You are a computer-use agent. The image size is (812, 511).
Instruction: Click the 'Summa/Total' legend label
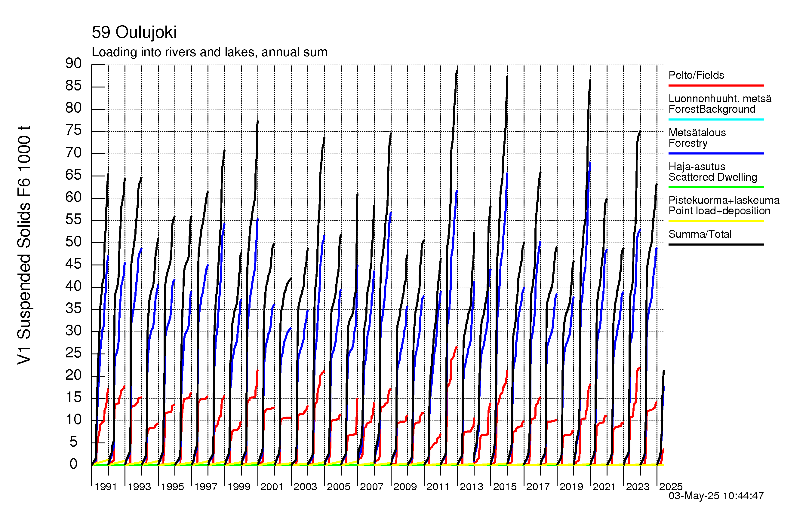click(700, 234)
